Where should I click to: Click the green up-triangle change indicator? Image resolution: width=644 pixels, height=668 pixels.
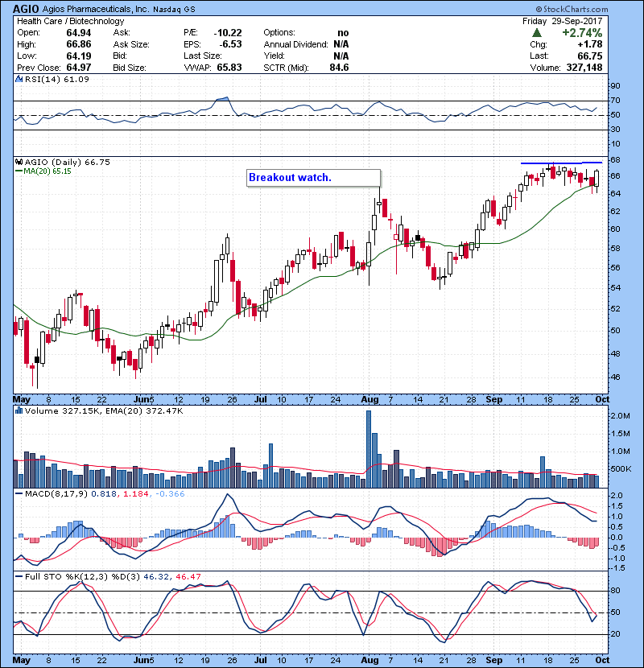click(x=537, y=33)
